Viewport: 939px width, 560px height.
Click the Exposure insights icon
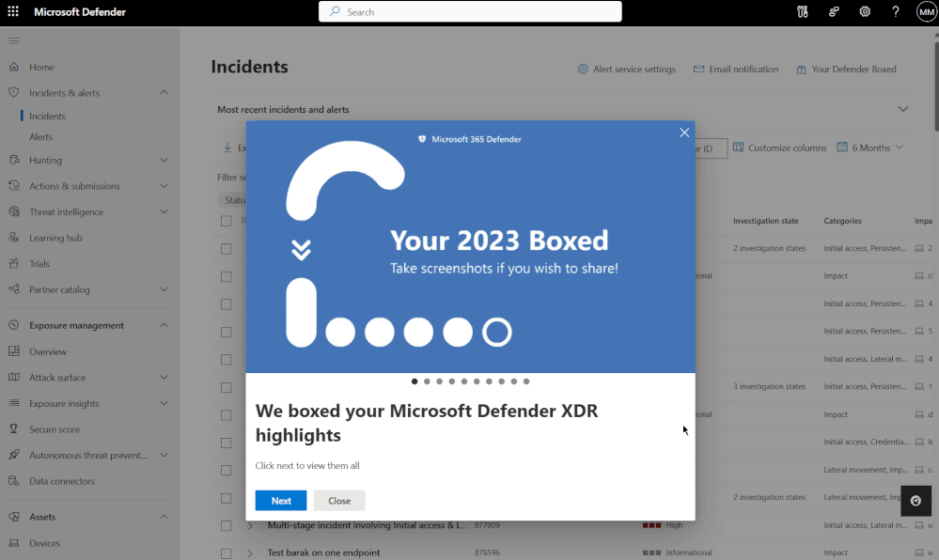click(x=14, y=403)
